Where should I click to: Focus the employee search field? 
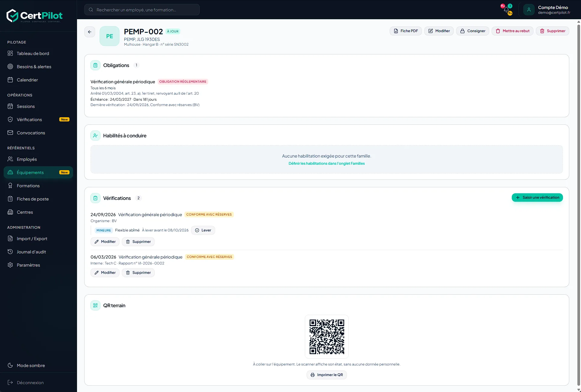pos(142,10)
